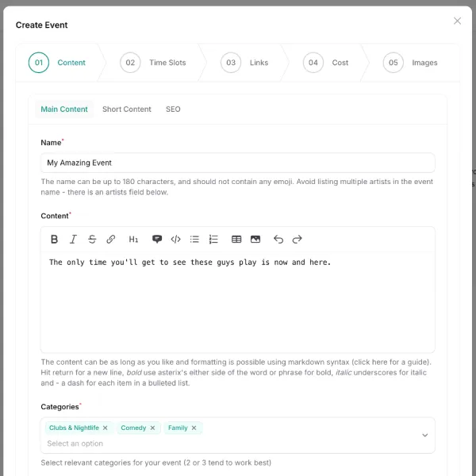Viewport: 476px width, 476px height.
Task: Create a numbered list
Action: pyautogui.click(x=213, y=240)
